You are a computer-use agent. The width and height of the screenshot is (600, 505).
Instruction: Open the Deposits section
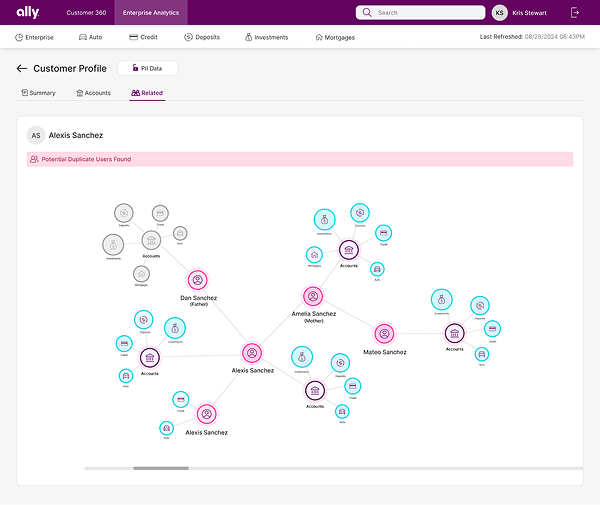click(x=202, y=37)
